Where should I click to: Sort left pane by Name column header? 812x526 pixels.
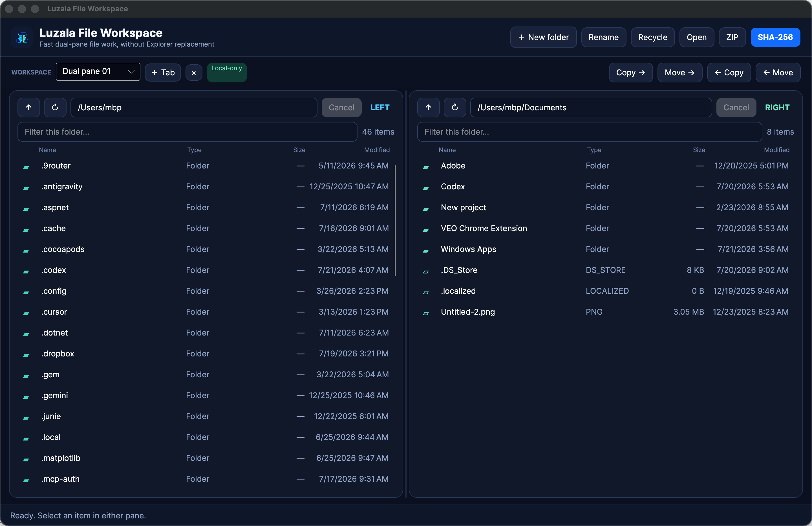pos(47,150)
